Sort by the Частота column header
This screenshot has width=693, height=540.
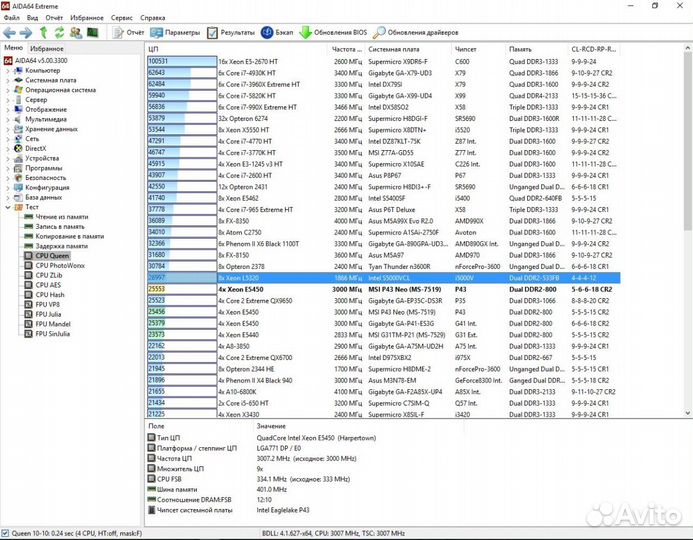click(x=346, y=48)
